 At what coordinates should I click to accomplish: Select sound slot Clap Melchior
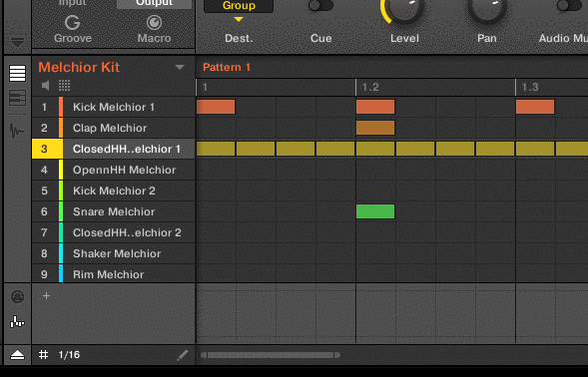click(114, 128)
